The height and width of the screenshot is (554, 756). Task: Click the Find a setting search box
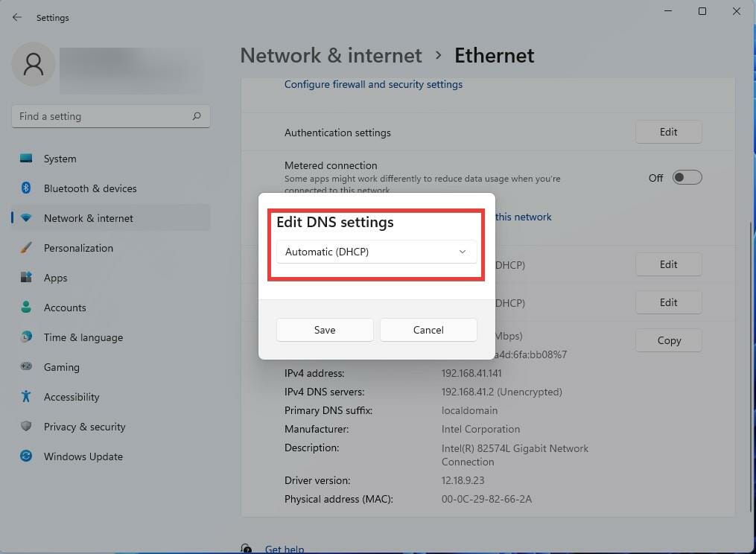[x=110, y=116]
